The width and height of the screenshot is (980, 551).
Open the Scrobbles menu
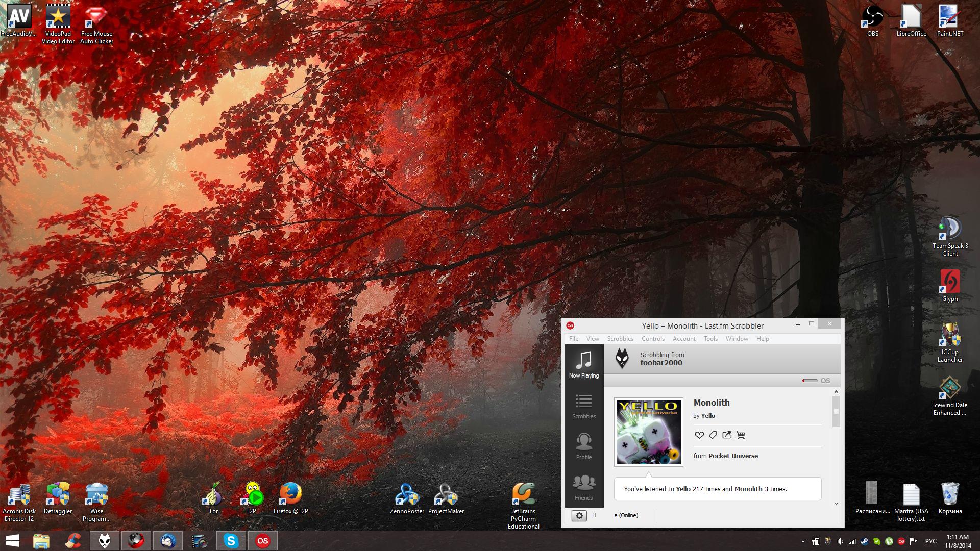tap(620, 339)
